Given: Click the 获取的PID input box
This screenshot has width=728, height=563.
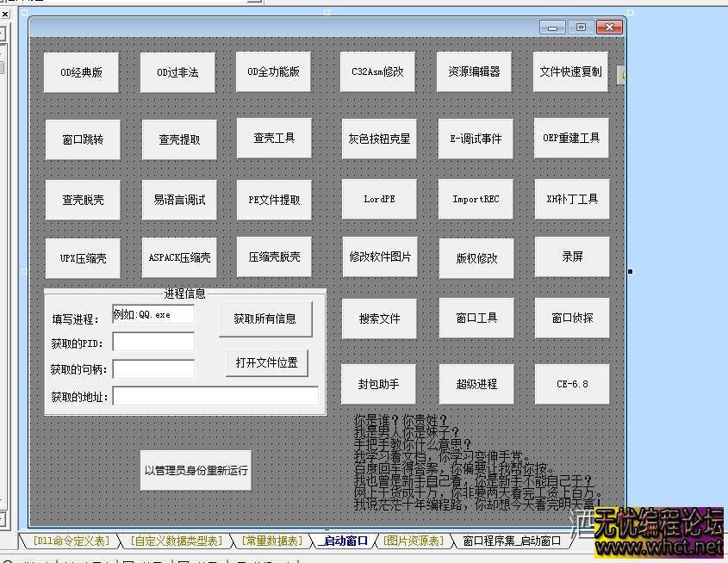Looking at the screenshot, I should 153,342.
